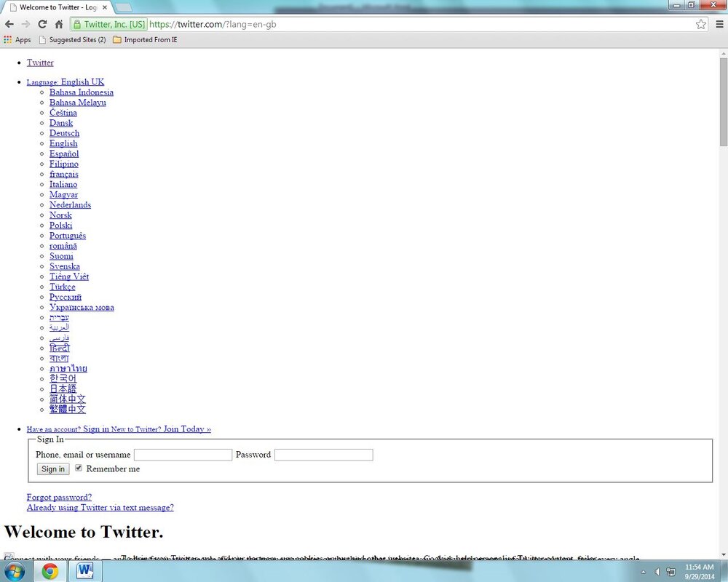Show hidden system tray icons
This screenshot has width=728, height=582.
pos(643,572)
